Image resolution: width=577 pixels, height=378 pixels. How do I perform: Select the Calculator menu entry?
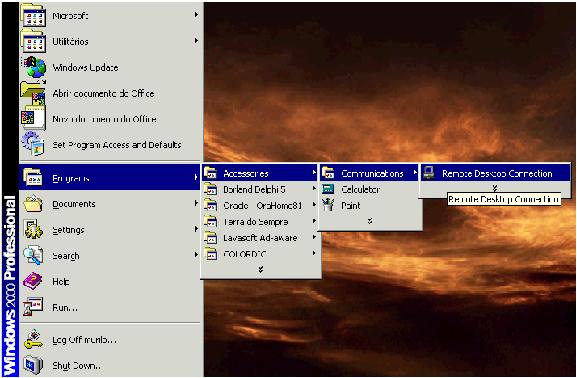pos(369,189)
